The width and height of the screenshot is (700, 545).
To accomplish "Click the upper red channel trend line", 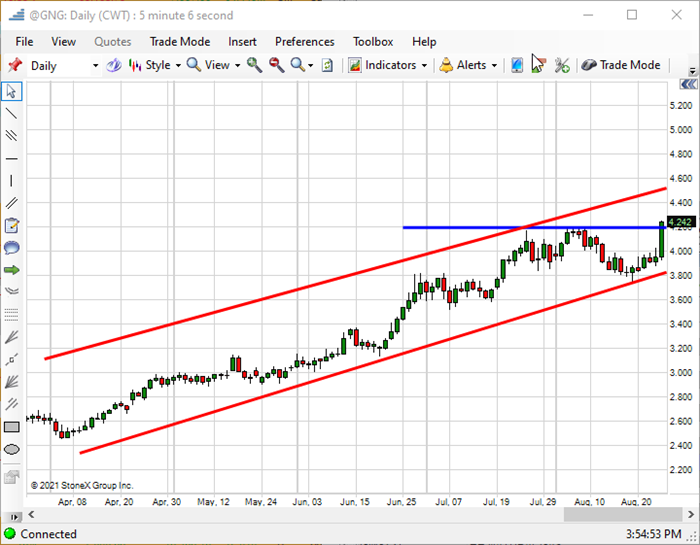I will pyautogui.click(x=355, y=273).
